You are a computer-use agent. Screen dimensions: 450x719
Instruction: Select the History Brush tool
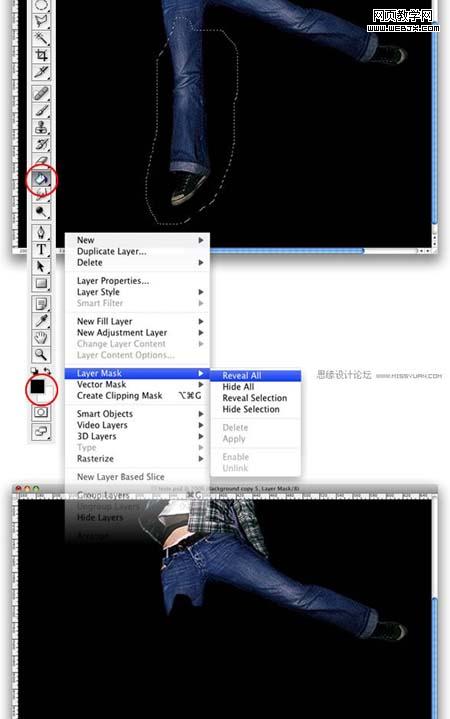(x=41, y=144)
